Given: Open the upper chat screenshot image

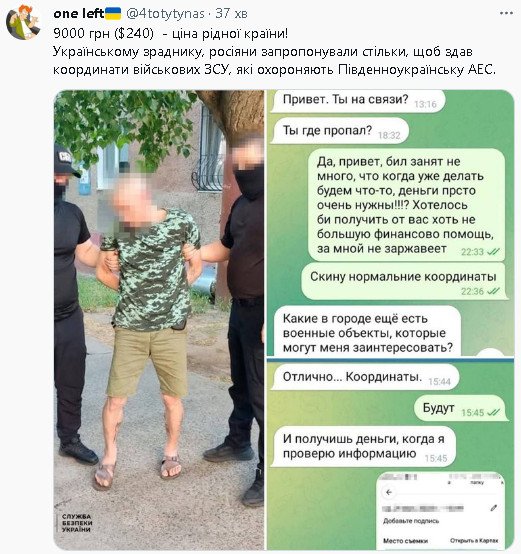Looking at the screenshot, I should pyautogui.click(x=390, y=223).
